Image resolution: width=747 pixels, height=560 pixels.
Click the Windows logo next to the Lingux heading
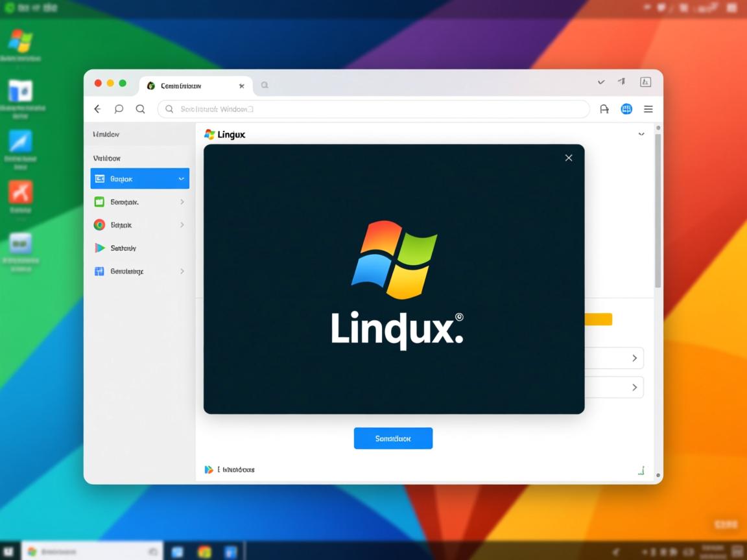pyautogui.click(x=210, y=134)
